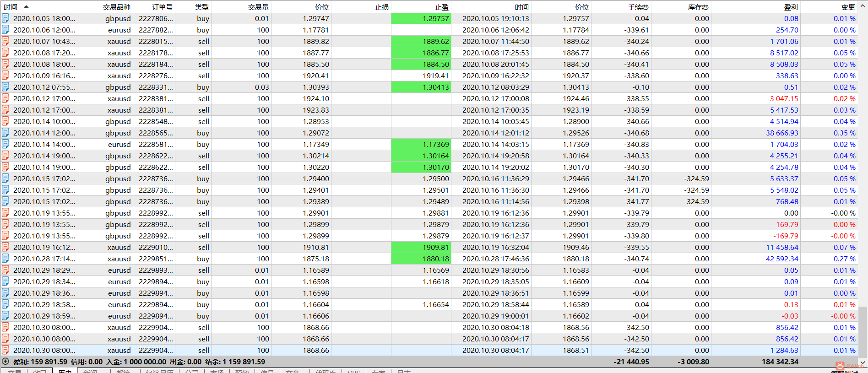
Task: Click the buy icon of the 2020.10.29 18:58 eurusd row
Action: [5, 304]
